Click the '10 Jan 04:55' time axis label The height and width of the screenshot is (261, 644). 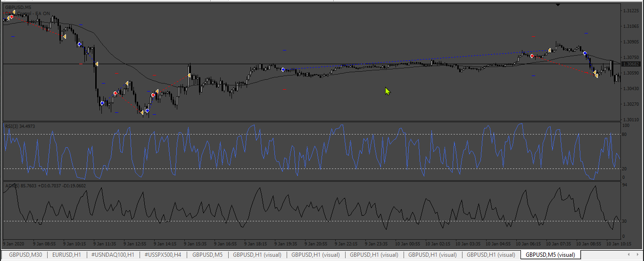point(499,244)
